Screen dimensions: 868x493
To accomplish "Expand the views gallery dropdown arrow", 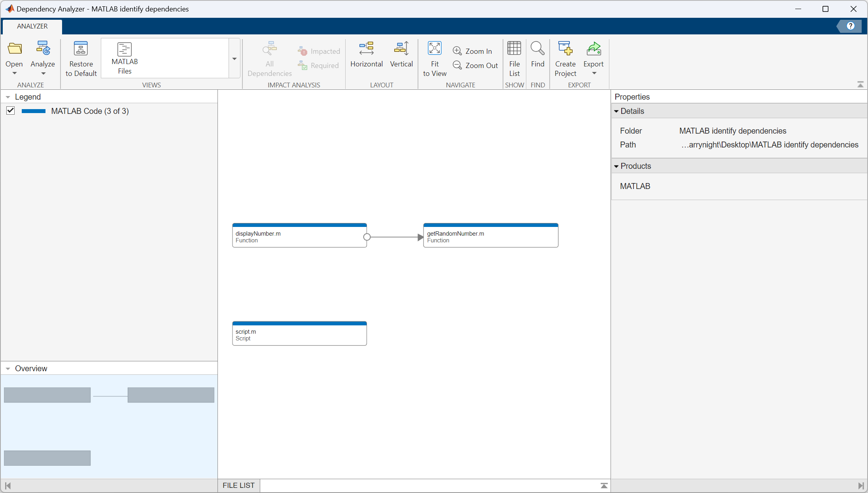I will (234, 59).
